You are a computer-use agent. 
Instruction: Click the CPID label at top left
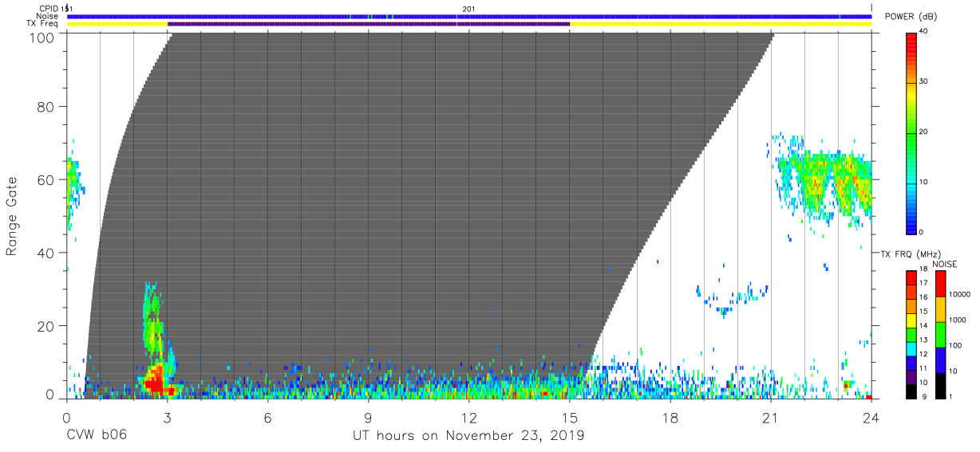[48, 9]
